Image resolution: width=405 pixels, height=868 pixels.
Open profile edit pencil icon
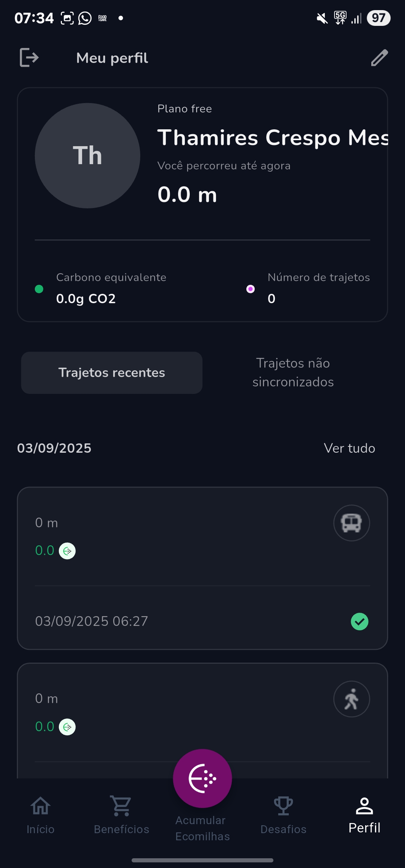[379, 58]
